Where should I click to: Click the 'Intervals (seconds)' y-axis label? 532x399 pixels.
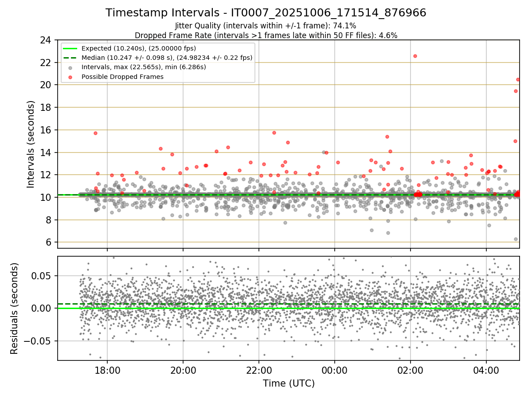click(31, 144)
